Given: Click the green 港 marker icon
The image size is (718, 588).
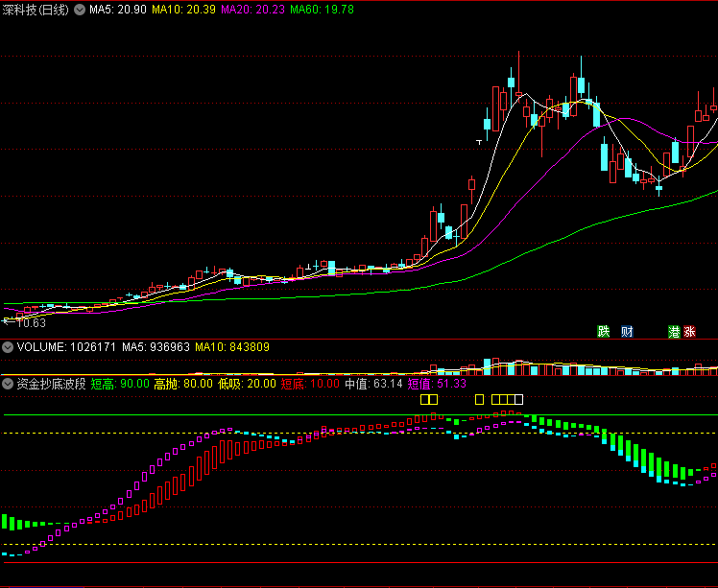Looking at the screenshot, I should click(x=674, y=331).
